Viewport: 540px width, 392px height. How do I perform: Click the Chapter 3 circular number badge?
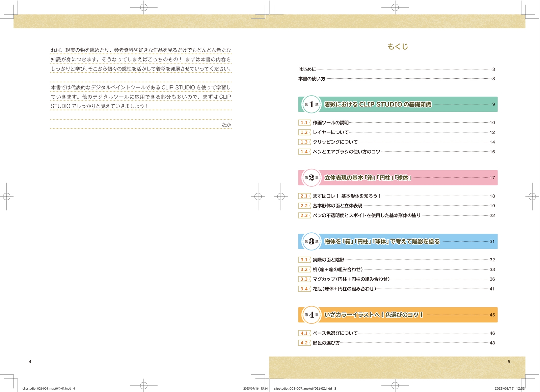311,241
